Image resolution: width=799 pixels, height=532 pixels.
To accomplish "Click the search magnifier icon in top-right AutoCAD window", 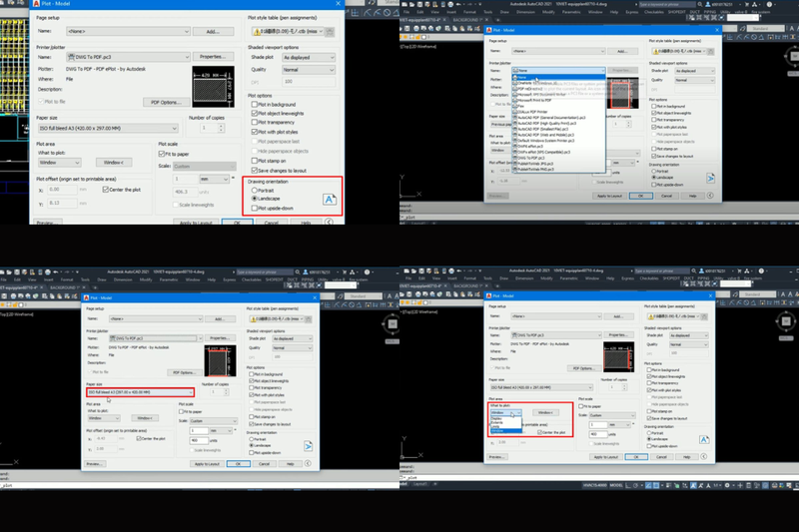I will (700, 4).
